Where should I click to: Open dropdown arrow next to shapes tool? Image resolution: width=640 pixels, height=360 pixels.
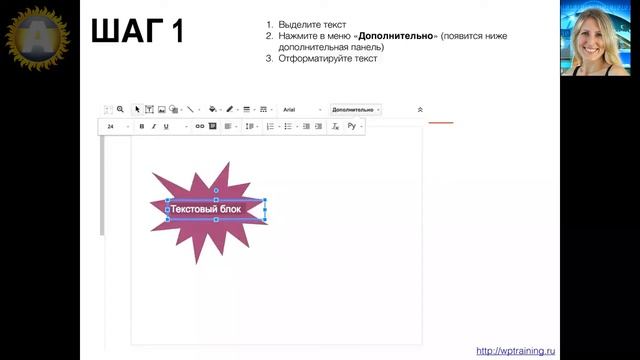(181, 110)
